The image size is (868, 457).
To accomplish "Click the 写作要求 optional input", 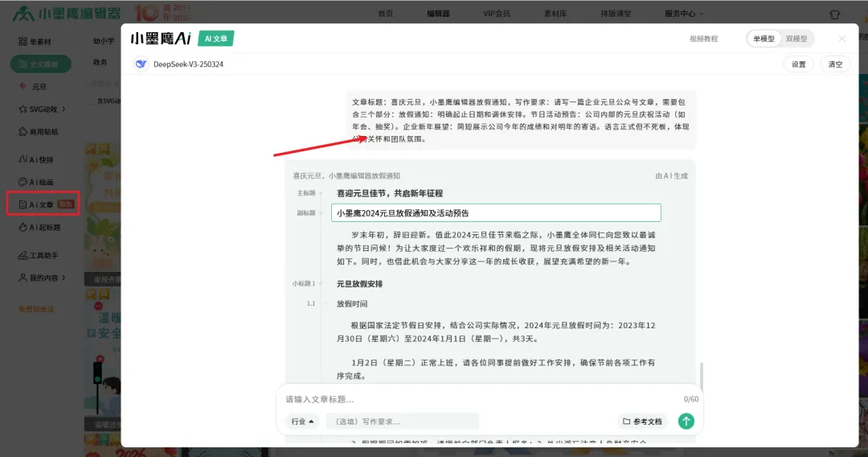I will [x=403, y=422].
